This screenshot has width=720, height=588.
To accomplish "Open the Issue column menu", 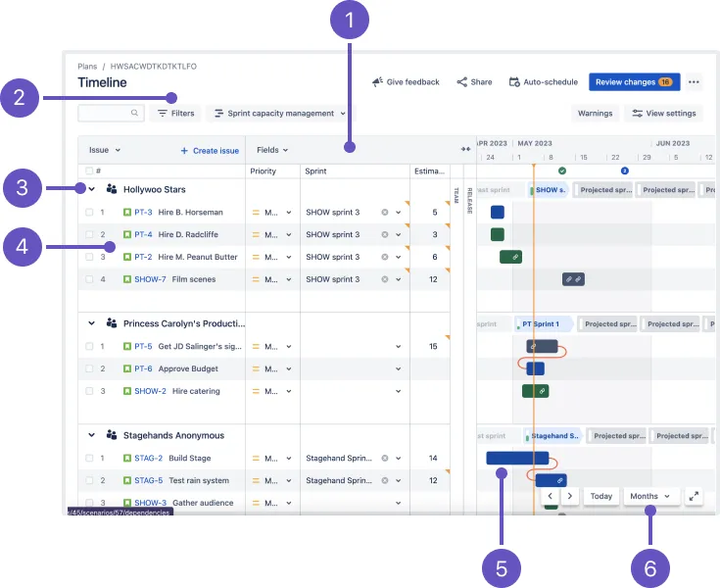I will pyautogui.click(x=105, y=150).
